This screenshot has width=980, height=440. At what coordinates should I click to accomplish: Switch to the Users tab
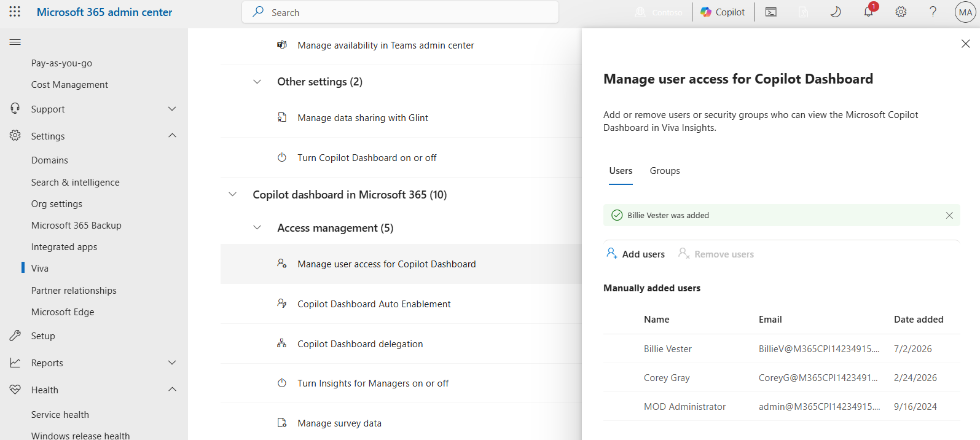click(x=621, y=171)
